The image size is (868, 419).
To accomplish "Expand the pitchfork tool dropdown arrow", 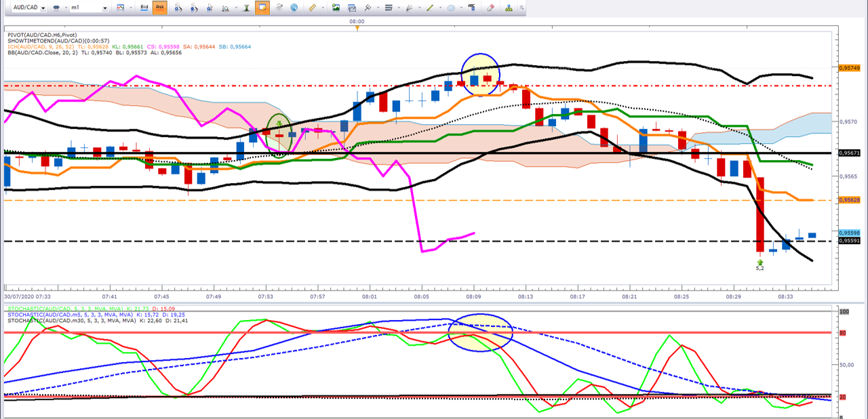I will 378,7.
